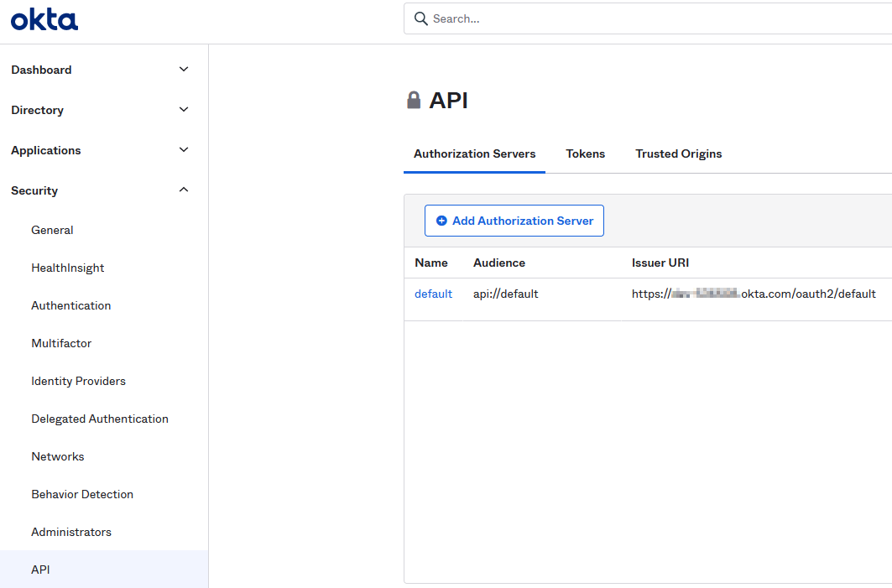Expand the Applications section chevron
The image size is (892, 588).
[x=184, y=150]
